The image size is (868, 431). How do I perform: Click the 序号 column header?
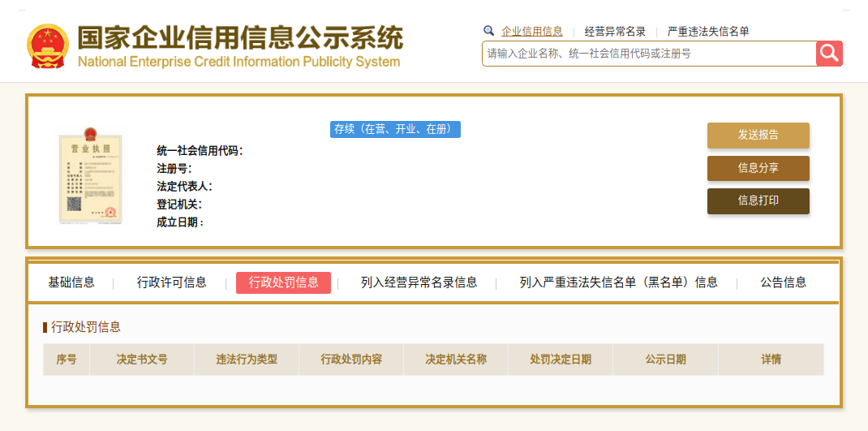pyautogui.click(x=67, y=360)
